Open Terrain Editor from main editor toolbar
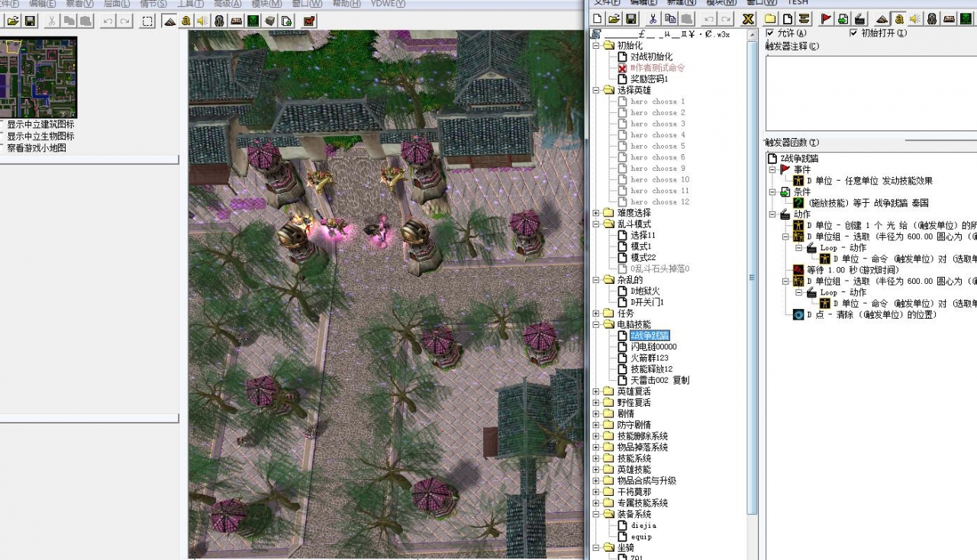Screen dimensions: 977x560 (x=169, y=21)
